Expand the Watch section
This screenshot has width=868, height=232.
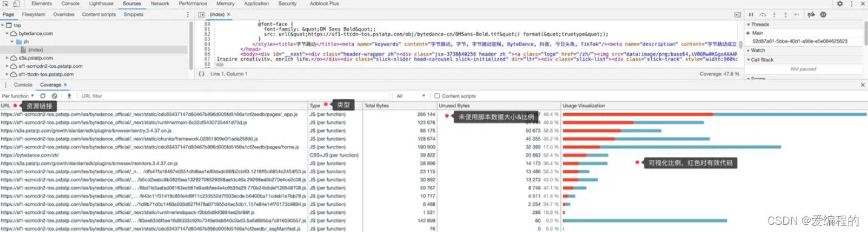click(x=749, y=50)
